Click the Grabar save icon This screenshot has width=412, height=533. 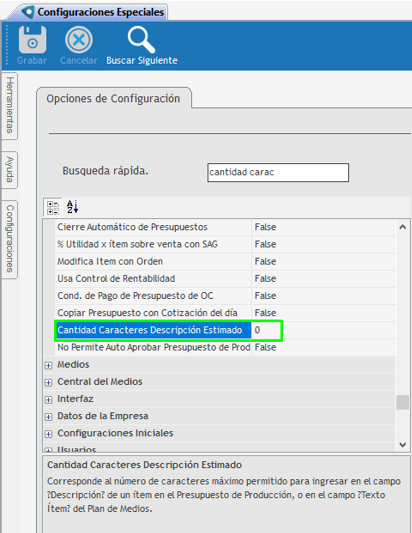(x=32, y=40)
